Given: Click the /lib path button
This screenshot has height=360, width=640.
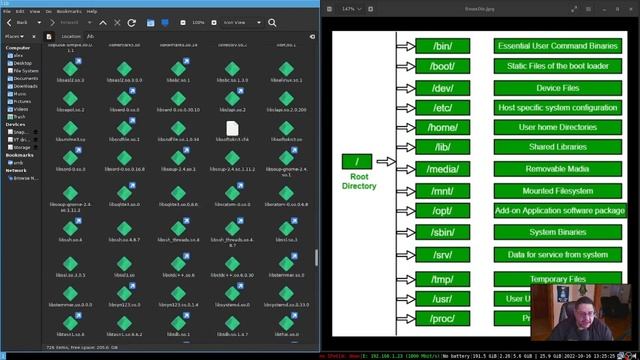Looking at the screenshot, I should (x=90, y=36).
